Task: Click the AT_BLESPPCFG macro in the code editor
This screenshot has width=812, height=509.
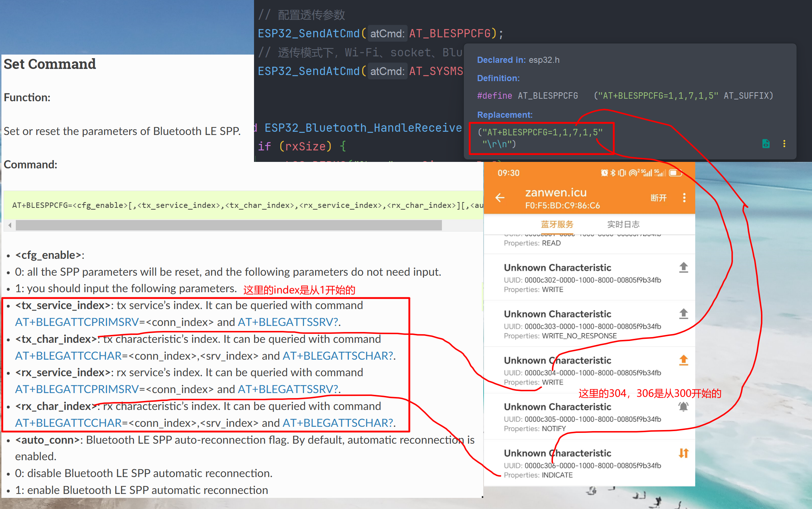Action: (450, 33)
